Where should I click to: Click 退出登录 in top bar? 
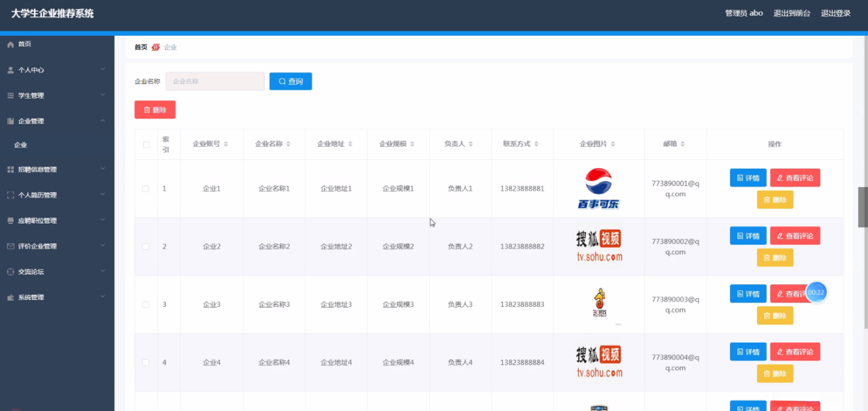tap(836, 13)
